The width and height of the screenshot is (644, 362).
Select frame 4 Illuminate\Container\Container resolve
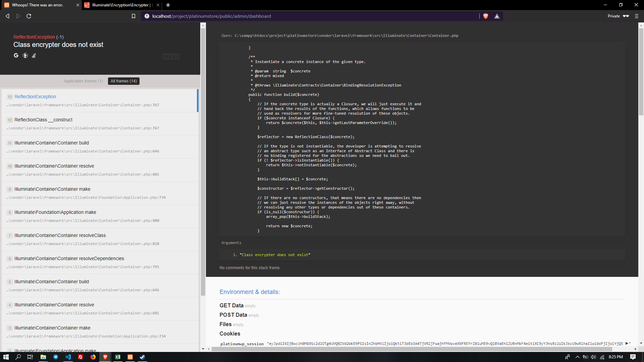tap(99, 309)
